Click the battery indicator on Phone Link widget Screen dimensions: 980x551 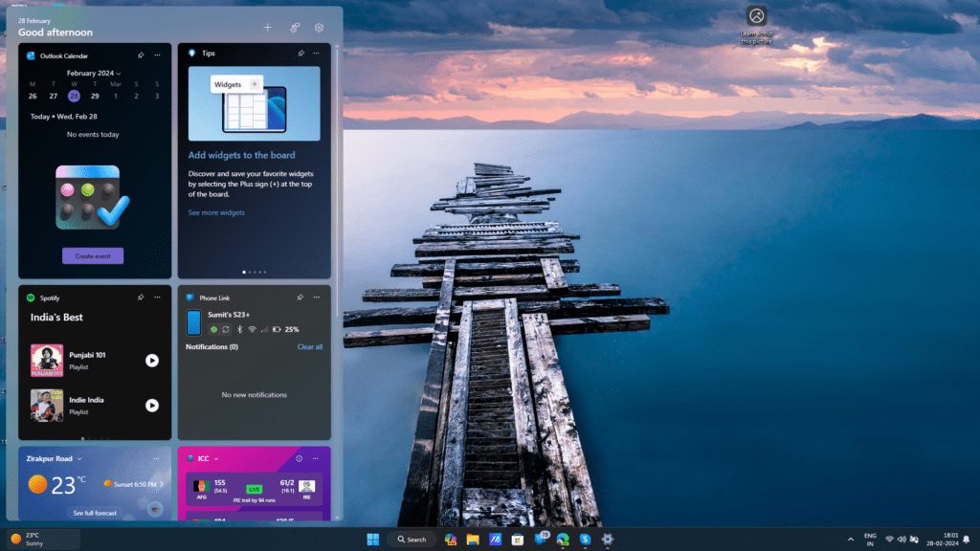click(276, 329)
